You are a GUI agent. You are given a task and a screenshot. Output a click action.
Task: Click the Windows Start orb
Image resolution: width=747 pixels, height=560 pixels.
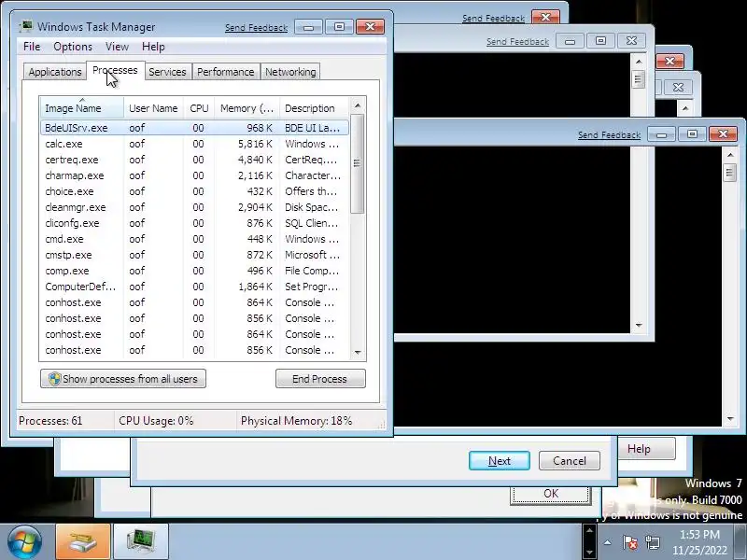(x=24, y=542)
